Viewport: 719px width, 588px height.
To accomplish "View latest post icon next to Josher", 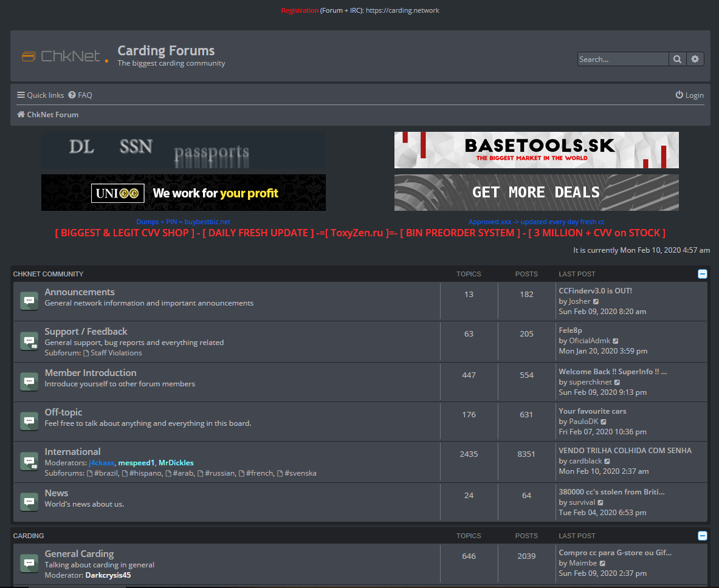I will [596, 301].
